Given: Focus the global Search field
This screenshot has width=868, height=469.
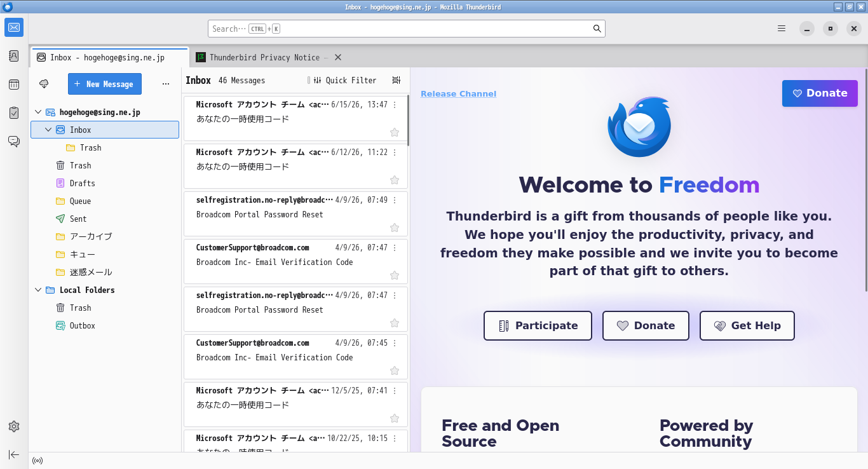Looking at the screenshot, I should click(x=407, y=29).
